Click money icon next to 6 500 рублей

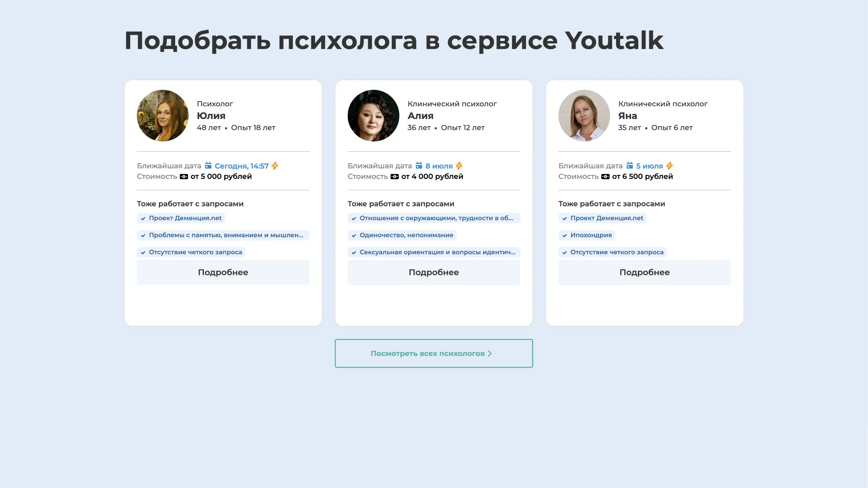[605, 177]
